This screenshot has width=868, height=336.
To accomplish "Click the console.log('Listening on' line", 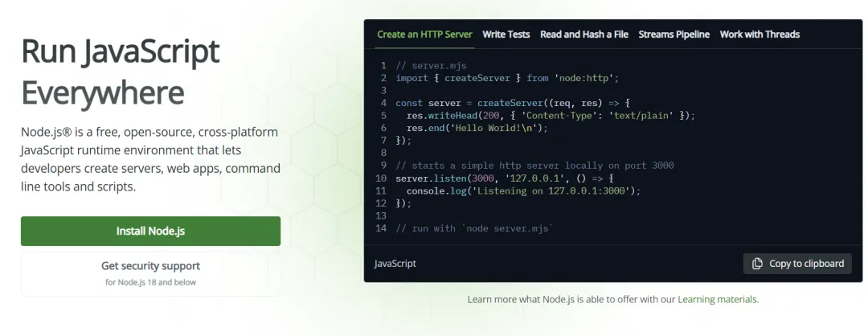I will tap(523, 191).
